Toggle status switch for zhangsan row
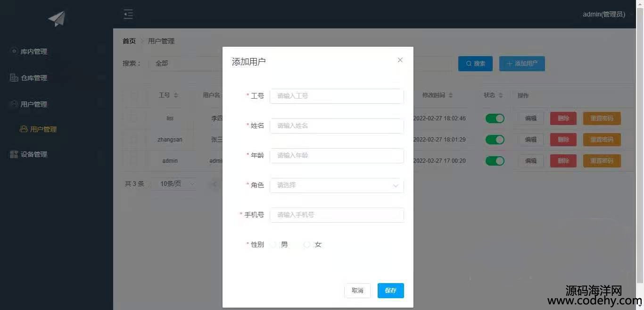This screenshot has width=644, height=310. click(495, 140)
